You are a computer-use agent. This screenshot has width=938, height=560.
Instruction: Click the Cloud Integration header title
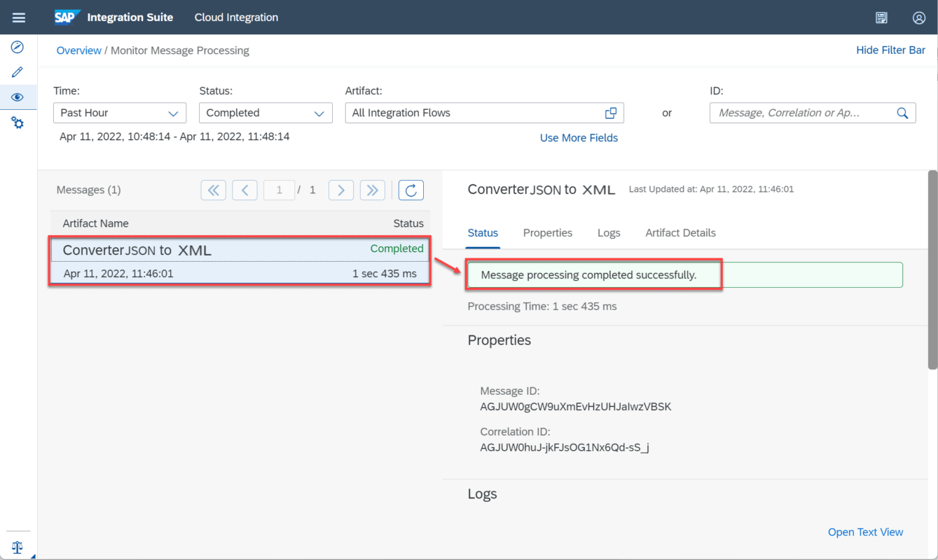[236, 17]
